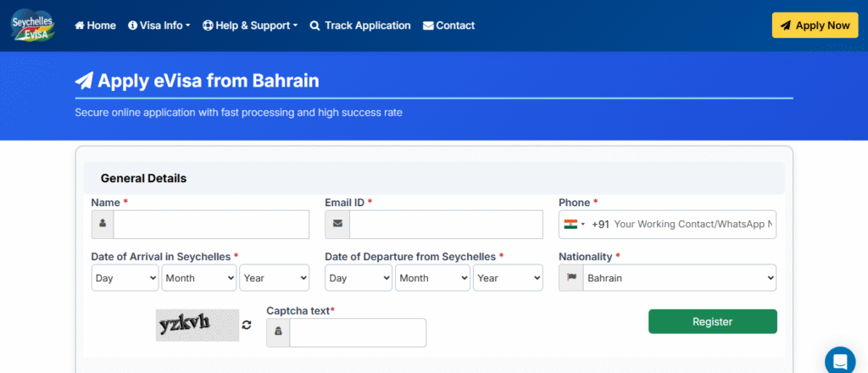The image size is (868, 373).
Task: Click the flag icon beside Nationality
Action: [571, 277]
